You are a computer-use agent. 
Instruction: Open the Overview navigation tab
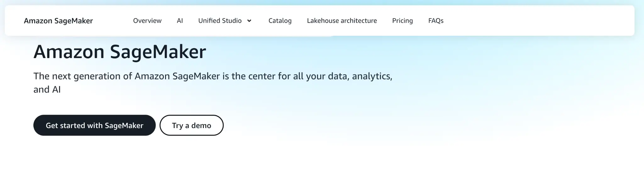[x=147, y=21]
